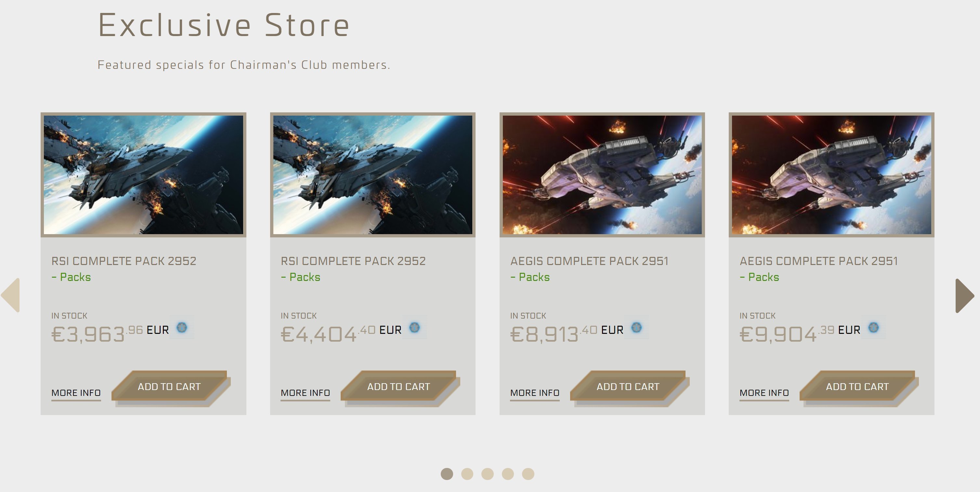Click the currency icon beside the €8,913.40 price
This screenshot has width=980, height=492.
click(636, 327)
